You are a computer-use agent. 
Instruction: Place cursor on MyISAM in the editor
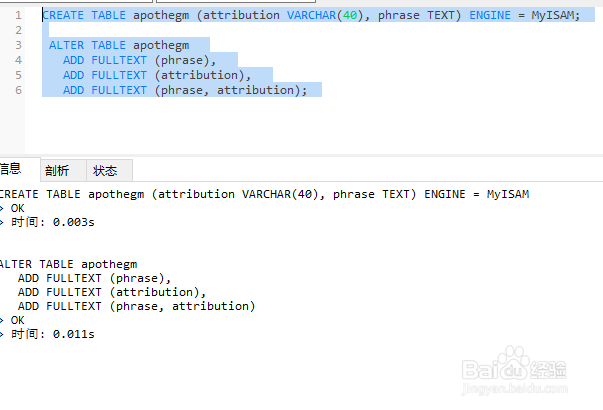(x=550, y=16)
